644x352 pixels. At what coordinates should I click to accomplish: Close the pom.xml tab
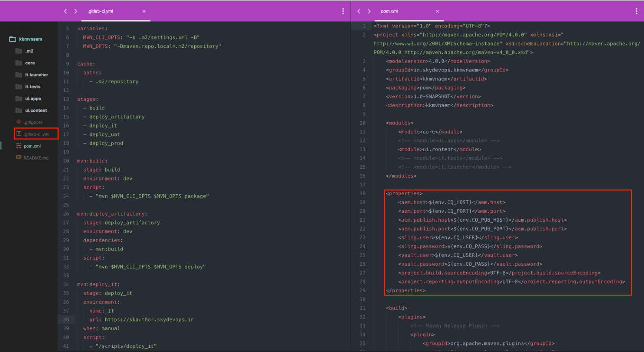[x=437, y=11]
